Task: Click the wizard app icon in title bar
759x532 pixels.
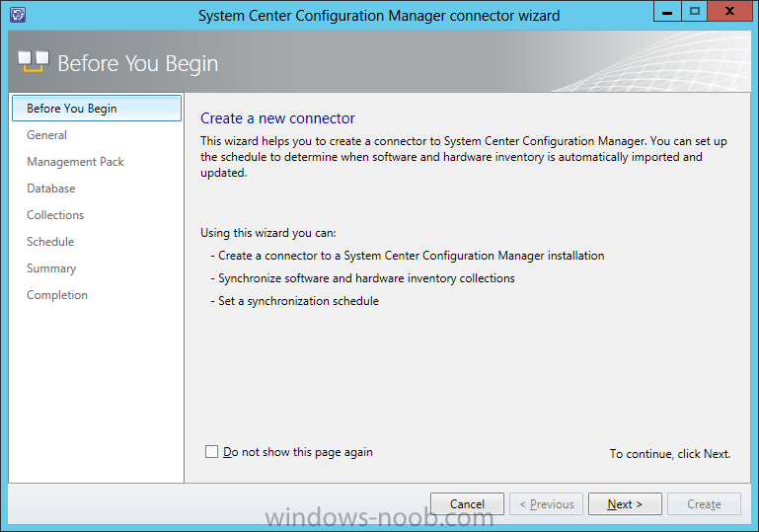Action: (x=18, y=15)
